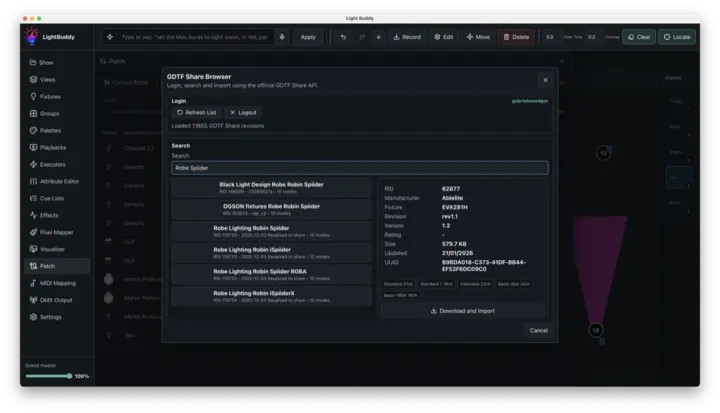Viewport: 720px width, 413px height.
Task: Click the Standard 21ch mode chip
Action: (398, 284)
